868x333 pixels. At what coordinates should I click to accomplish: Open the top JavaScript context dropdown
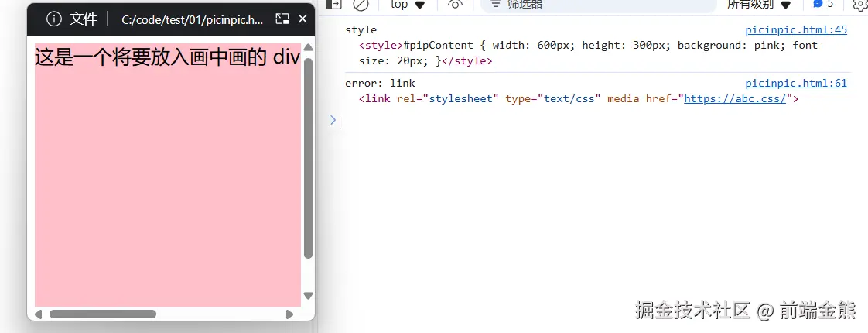408,5
